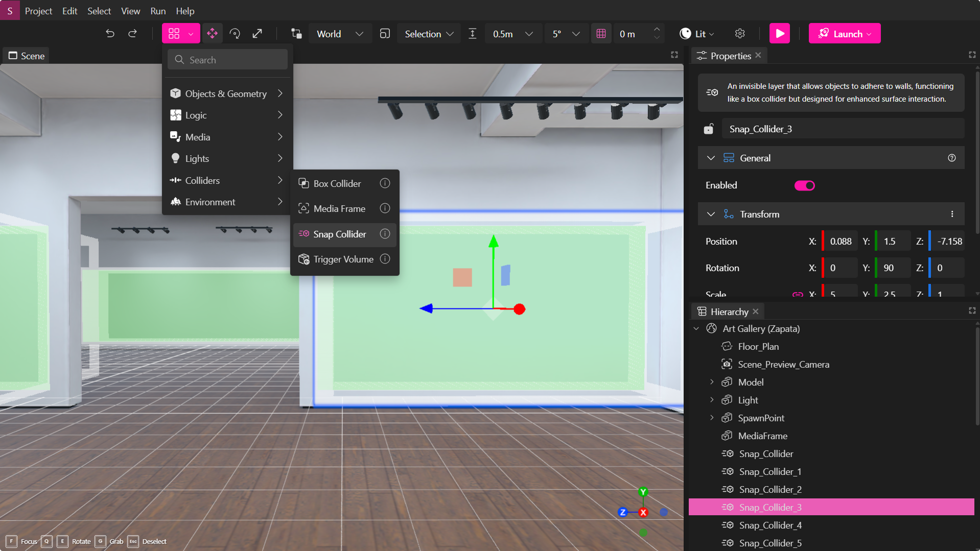Disable the Enabled toggle in General properties
This screenshot has height=551, width=980.
tap(804, 185)
